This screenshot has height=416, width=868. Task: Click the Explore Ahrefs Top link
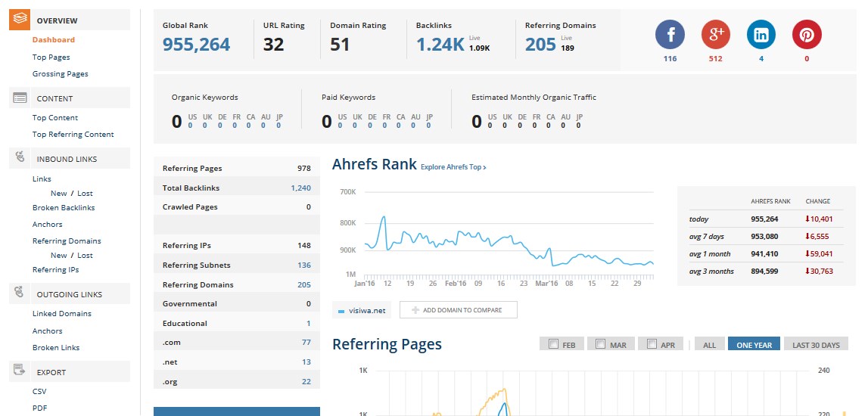[x=453, y=166]
